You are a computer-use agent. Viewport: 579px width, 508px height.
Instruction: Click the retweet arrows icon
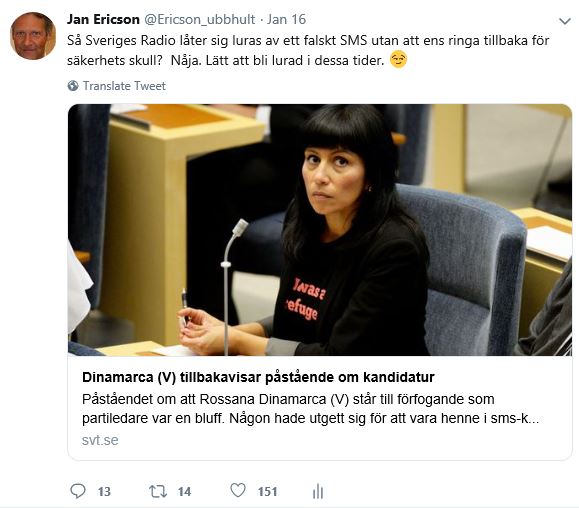158,492
